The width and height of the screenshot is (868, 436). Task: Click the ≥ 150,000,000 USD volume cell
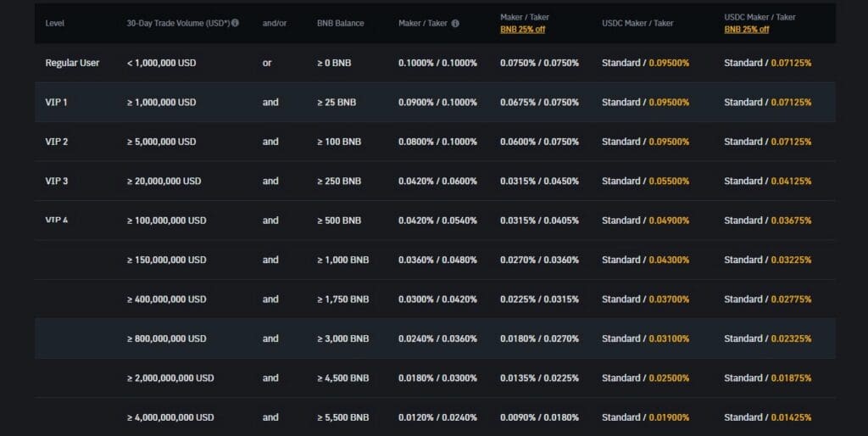pos(167,260)
